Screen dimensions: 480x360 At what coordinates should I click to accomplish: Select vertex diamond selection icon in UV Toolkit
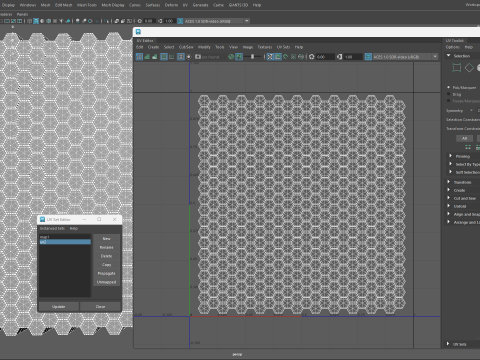pos(469,68)
